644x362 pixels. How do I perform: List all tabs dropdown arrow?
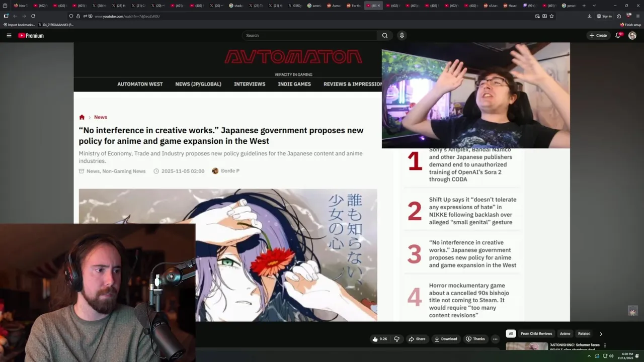pyautogui.click(x=594, y=6)
